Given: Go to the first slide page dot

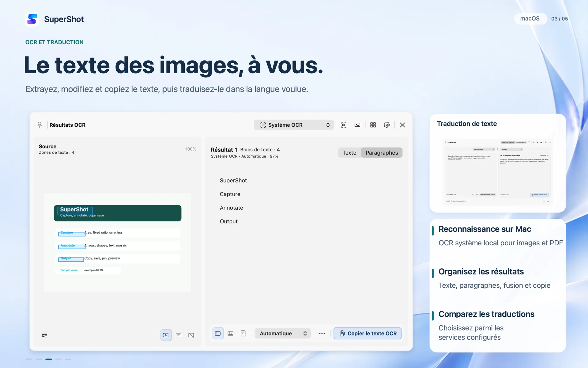Looking at the screenshot, I should point(29,359).
